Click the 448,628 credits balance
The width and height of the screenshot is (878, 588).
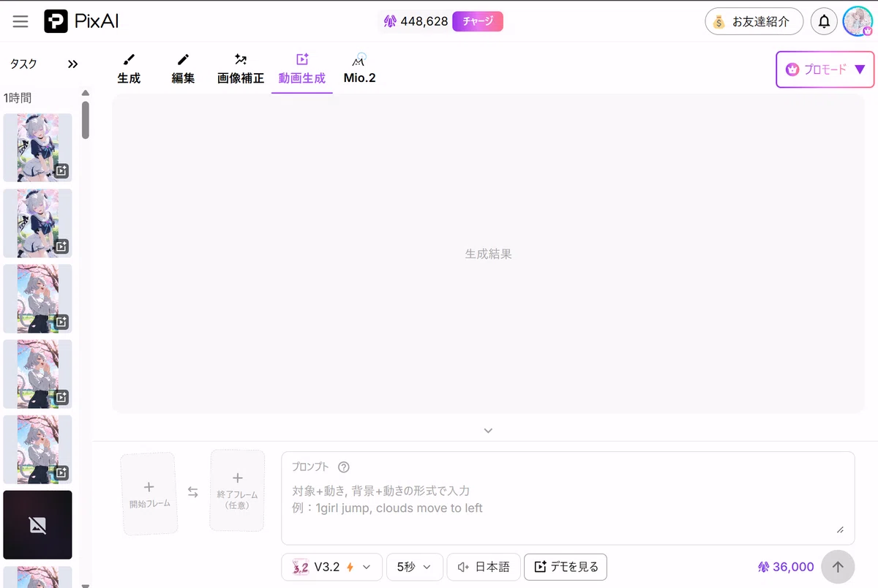(x=416, y=21)
